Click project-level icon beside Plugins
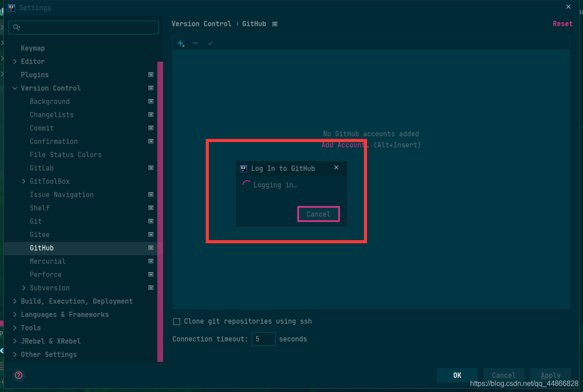Image resolution: width=583 pixels, height=392 pixels. [151, 75]
